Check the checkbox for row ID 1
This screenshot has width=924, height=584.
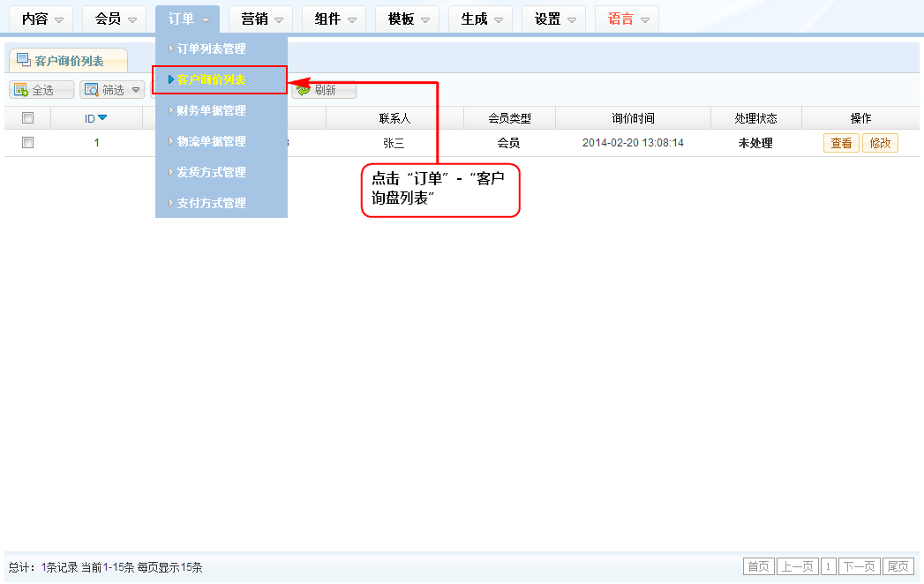[x=27, y=142]
